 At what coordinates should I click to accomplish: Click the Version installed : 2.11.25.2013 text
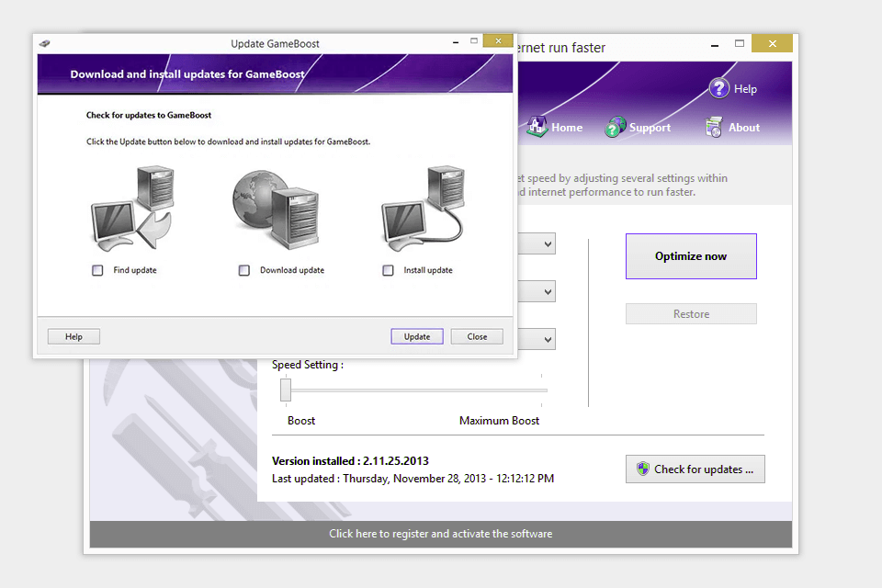point(350,461)
